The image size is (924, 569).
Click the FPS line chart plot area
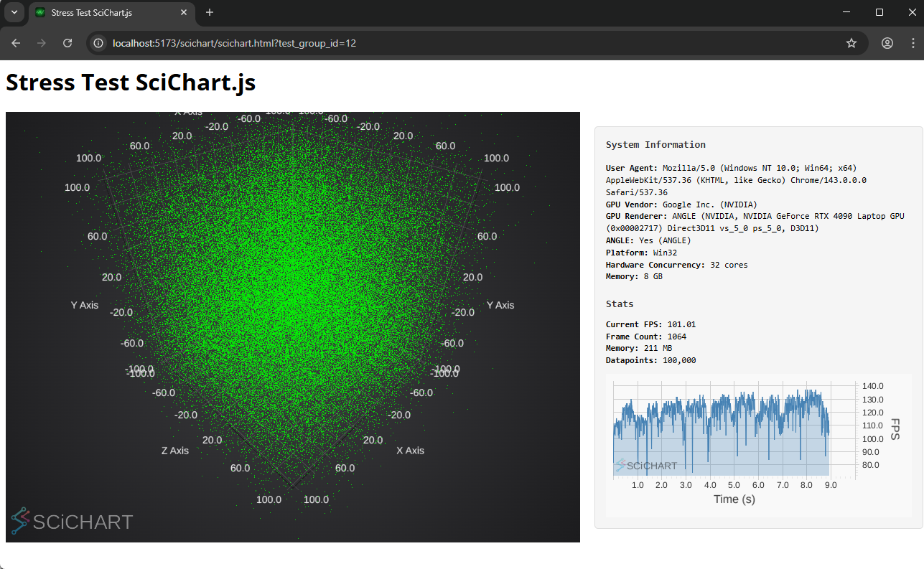pos(732,431)
